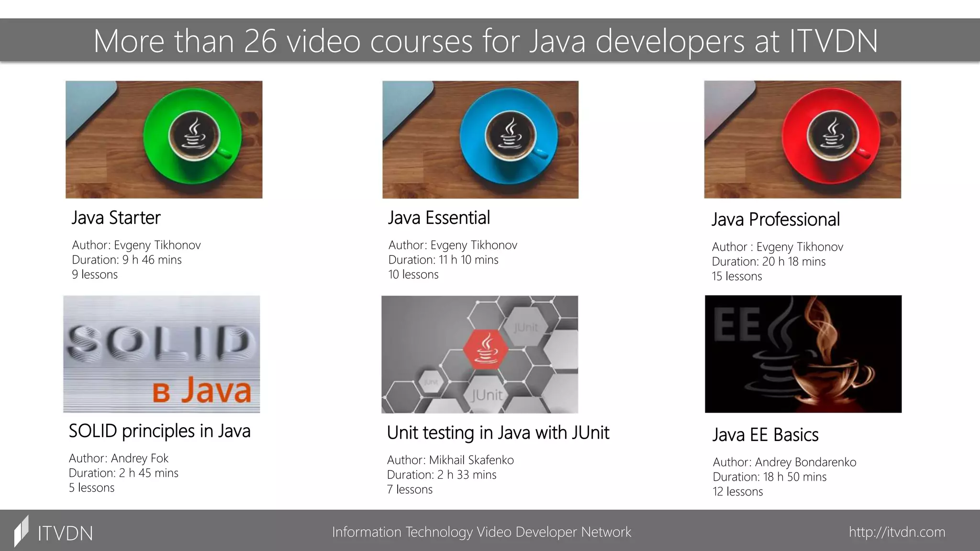Open the JUnit hexagon course image
This screenshot has width=980, height=551.
click(479, 354)
